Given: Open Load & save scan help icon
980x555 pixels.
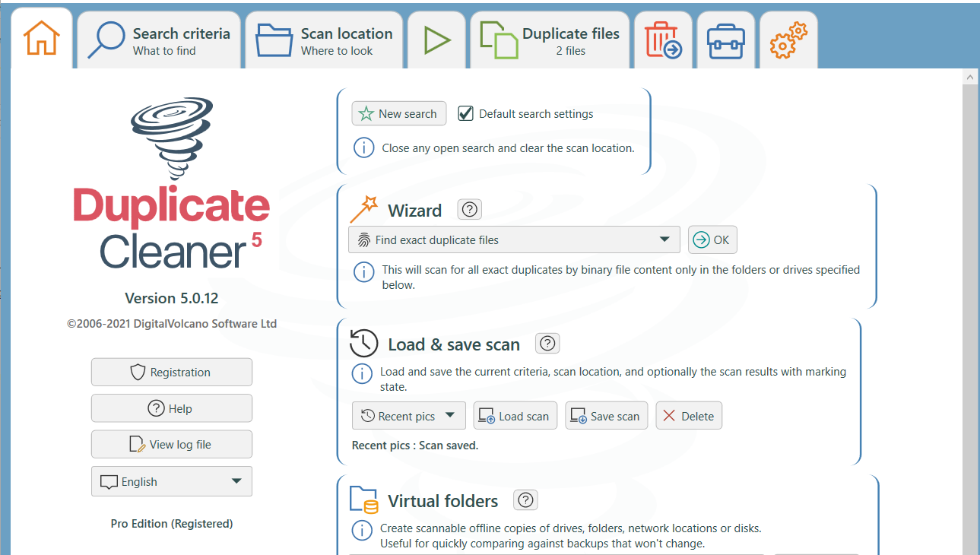Looking at the screenshot, I should (547, 344).
